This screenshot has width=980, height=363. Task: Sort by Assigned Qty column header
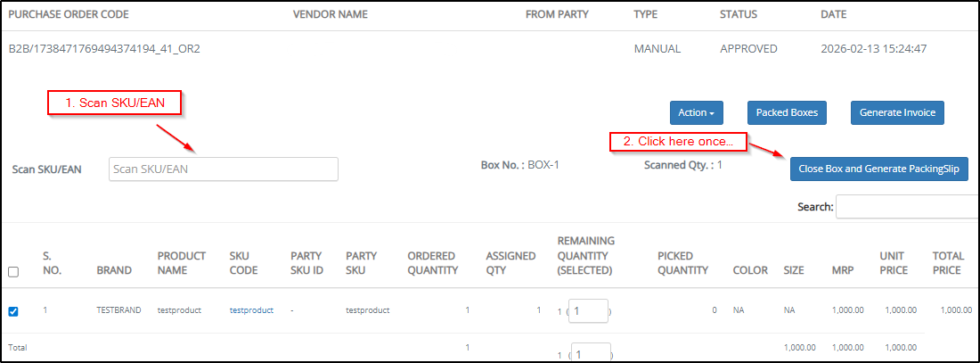point(510,263)
